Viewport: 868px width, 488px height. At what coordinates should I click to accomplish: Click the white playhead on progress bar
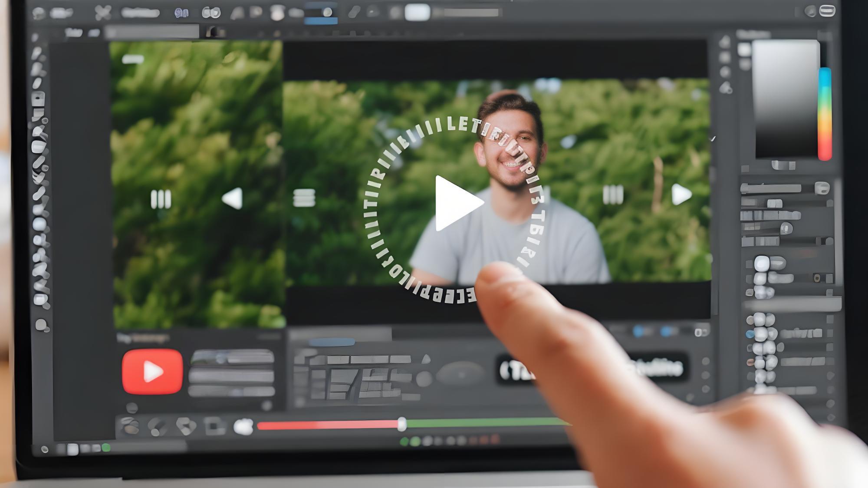[402, 424]
